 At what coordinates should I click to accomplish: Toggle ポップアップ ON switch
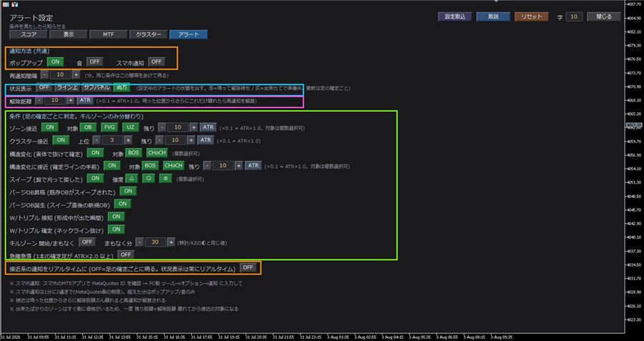(x=55, y=62)
